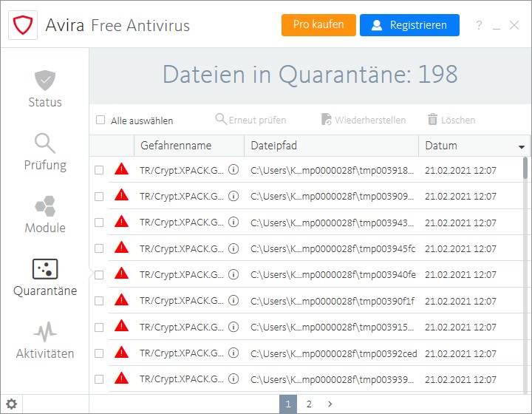
Task: Select the checkbox for the tmp003918 file
Action: [99, 170]
